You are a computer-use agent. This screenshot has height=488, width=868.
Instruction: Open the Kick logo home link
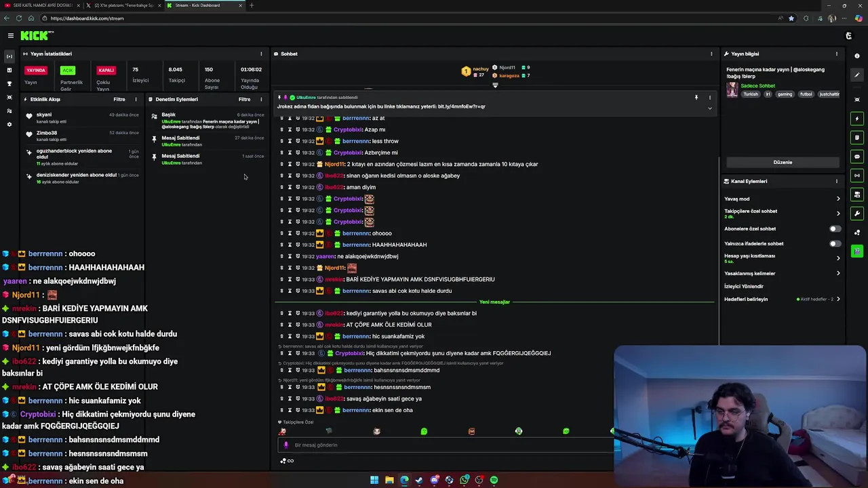pos(37,35)
